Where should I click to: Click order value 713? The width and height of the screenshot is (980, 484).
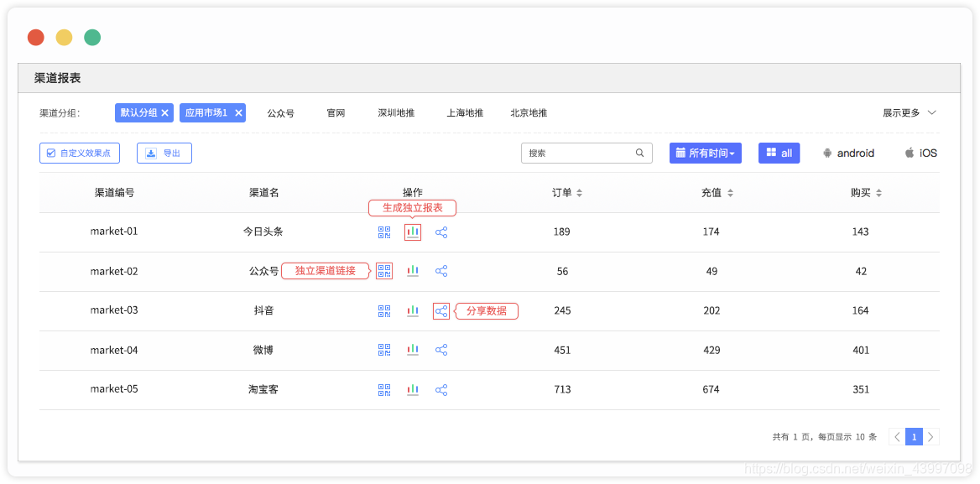(562, 390)
